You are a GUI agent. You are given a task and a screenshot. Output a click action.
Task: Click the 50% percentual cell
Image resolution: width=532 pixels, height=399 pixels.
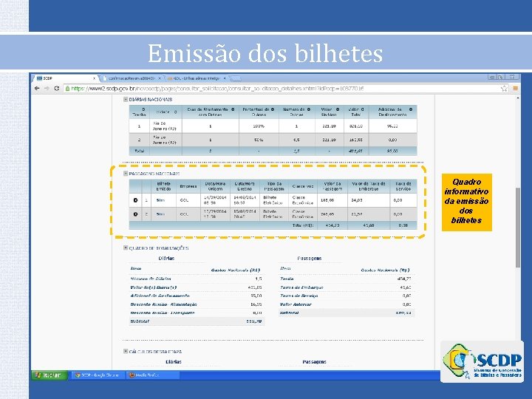click(x=259, y=140)
